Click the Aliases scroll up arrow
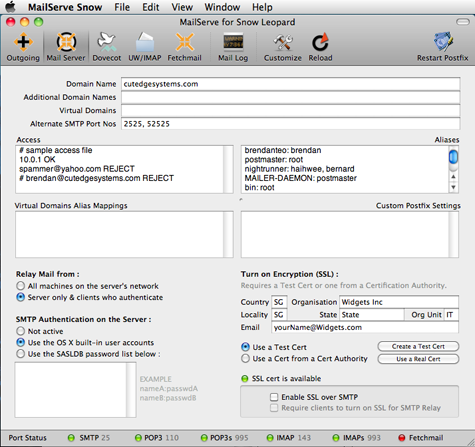Image resolution: width=475 pixels, height=447 pixels. tap(453, 176)
